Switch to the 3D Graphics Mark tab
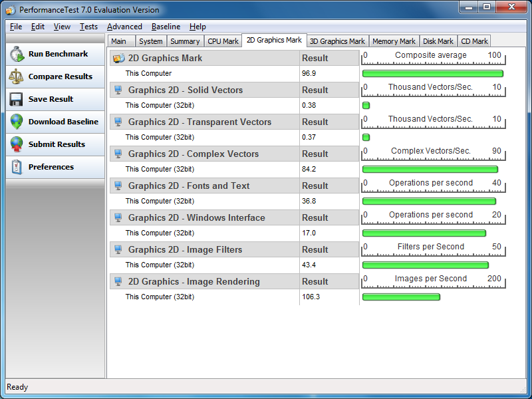The width and height of the screenshot is (532, 399). tap(337, 41)
